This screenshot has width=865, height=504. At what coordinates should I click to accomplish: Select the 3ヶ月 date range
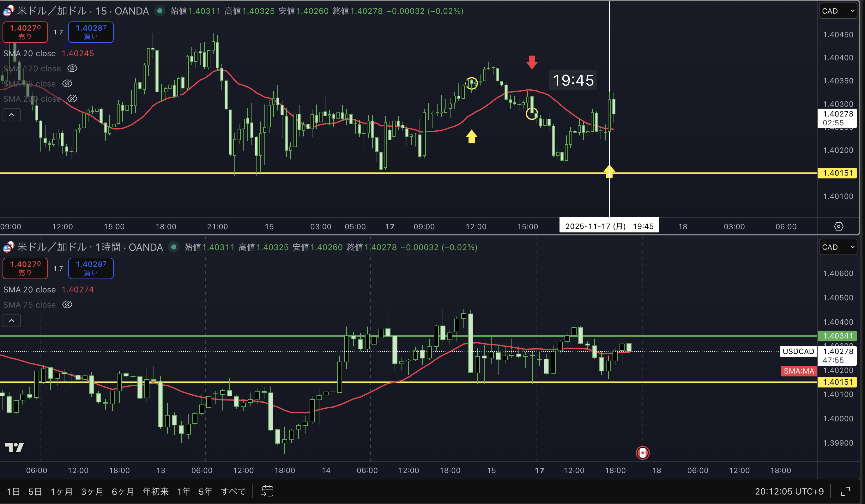(92, 491)
